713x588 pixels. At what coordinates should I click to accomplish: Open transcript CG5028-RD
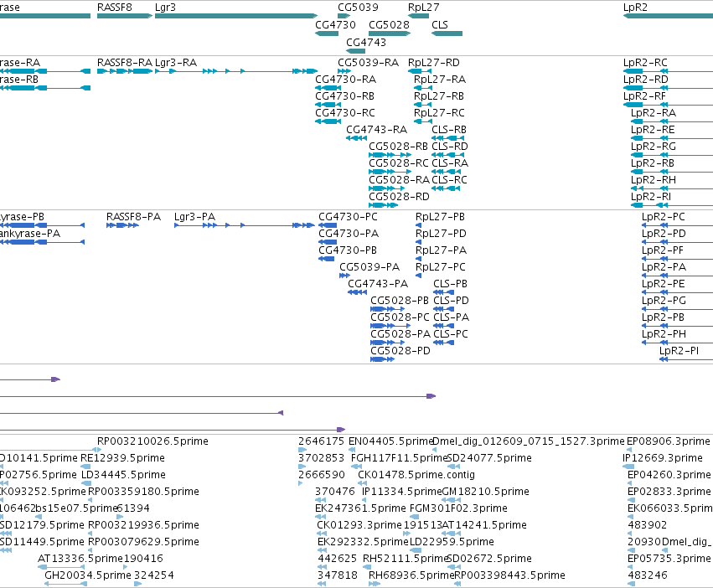(x=400, y=197)
